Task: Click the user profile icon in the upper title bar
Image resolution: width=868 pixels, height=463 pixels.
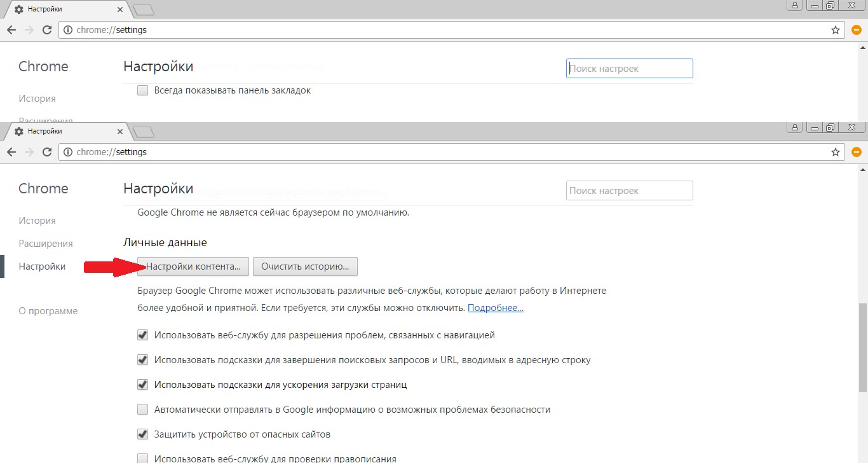Action: [794, 5]
